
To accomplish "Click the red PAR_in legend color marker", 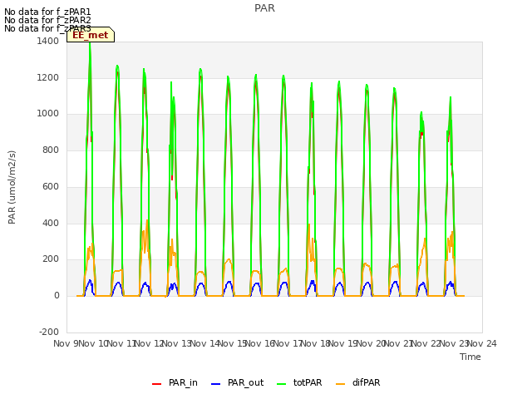I will (156, 384).
